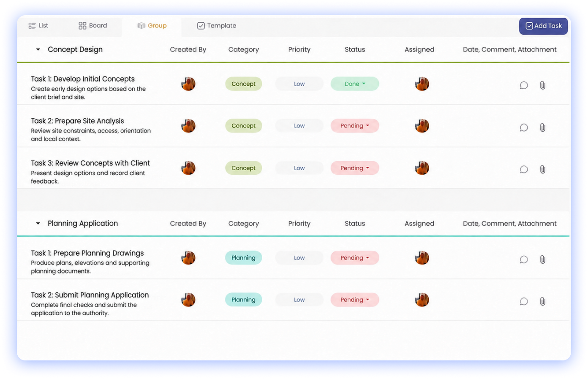
Task: Open Pending status dropdown for Submit Planning Application
Action: pos(355,300)
